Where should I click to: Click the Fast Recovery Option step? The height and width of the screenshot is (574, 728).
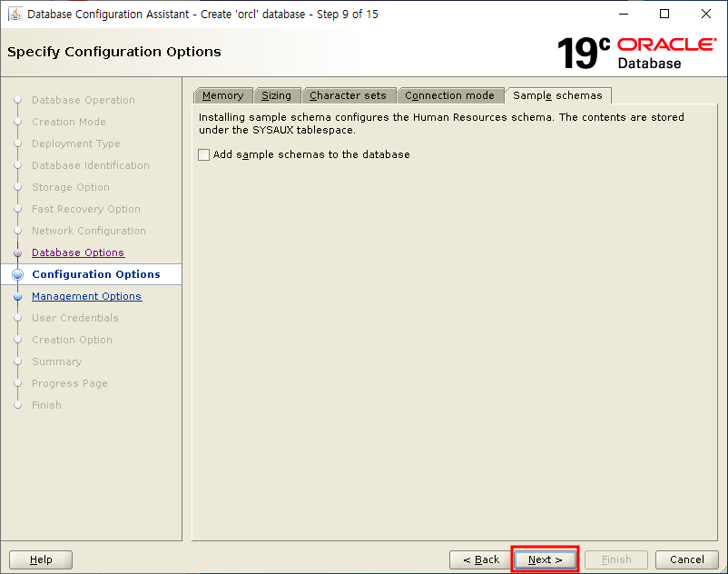(x=86, y=210)
